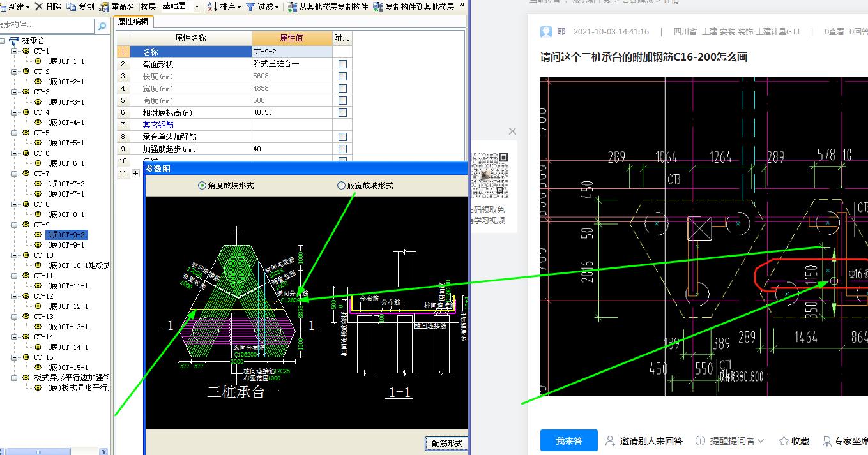Click the gear icon of (底)CT-2-1
Viewport: 868px width, 455px height.
tap(39, 82)
